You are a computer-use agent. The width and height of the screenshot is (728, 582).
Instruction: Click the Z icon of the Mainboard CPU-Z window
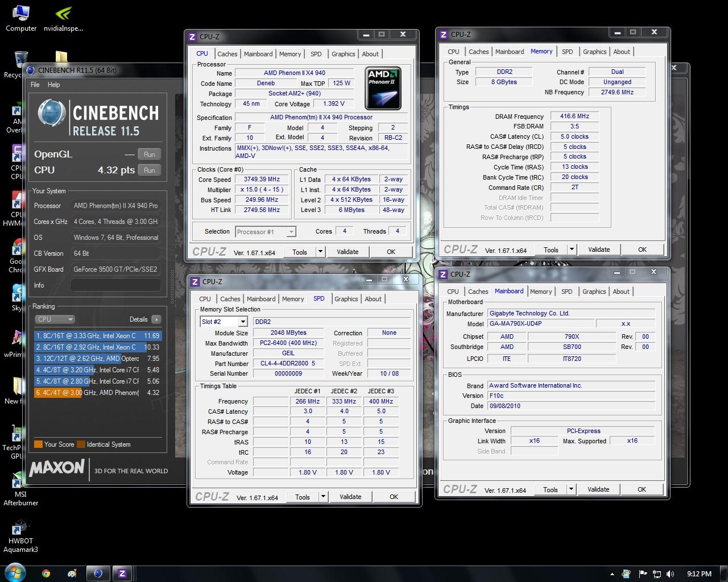coord(443,275)
